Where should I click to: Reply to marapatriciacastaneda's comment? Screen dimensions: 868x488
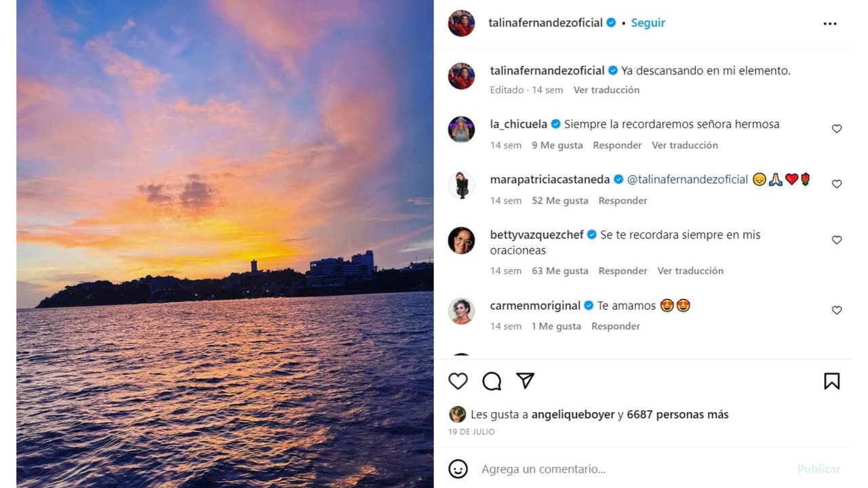coord(622,200)
